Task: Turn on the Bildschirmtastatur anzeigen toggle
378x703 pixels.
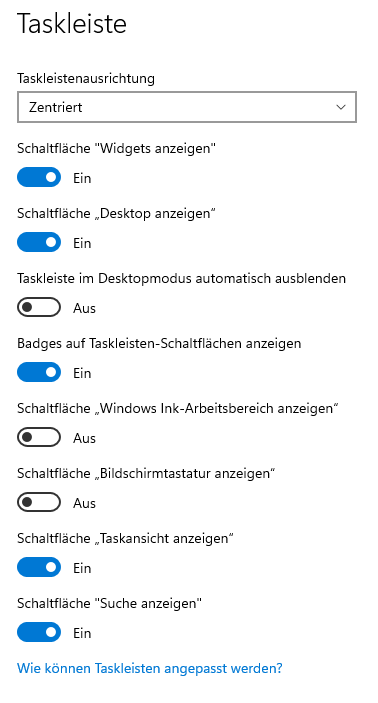Action: tap(39, 502)
